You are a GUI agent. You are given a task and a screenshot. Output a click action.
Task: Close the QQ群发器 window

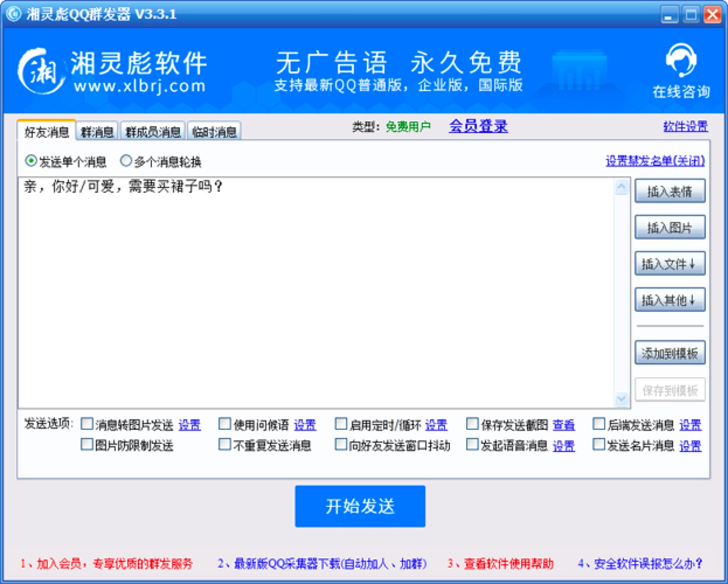[712, 15]
